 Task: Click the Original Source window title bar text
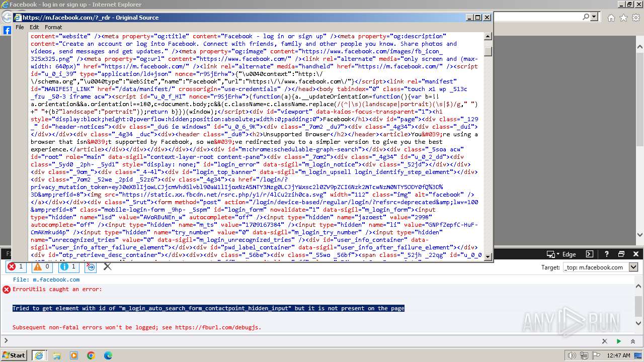point(91,17)
